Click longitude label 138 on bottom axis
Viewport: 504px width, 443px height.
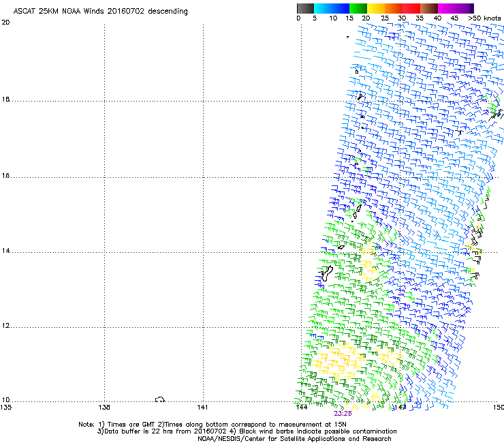tap(104, 408)
